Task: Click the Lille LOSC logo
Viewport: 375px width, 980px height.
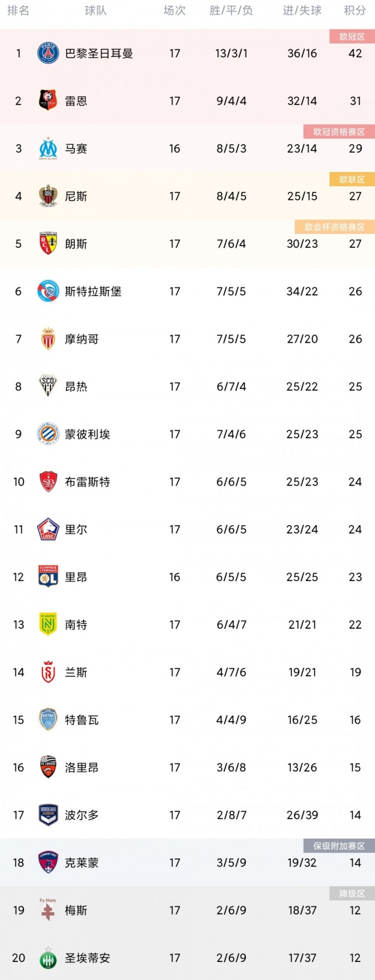Action: (48, 529)
